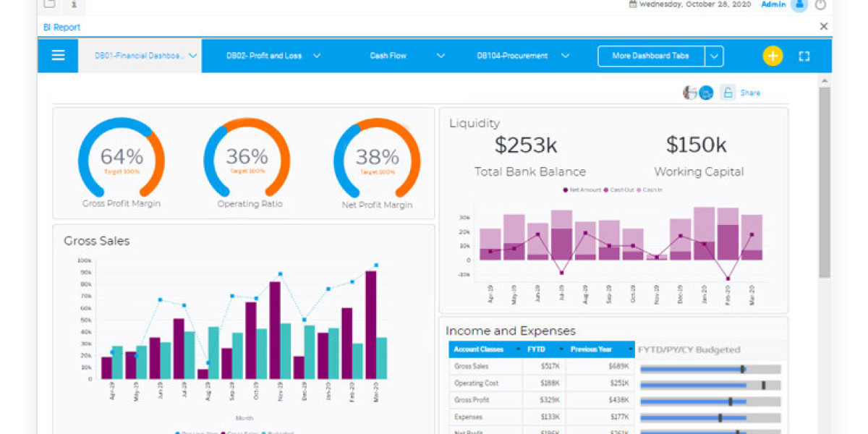
Task: Toggle Cash In series in Liquidity legend
Action: [650, 190]
